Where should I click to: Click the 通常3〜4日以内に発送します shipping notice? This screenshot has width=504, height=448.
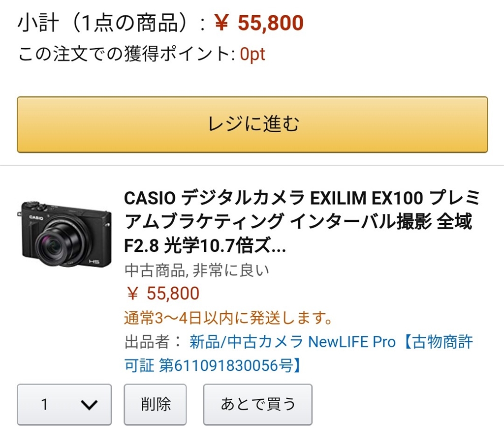click(x=228, y=318)
